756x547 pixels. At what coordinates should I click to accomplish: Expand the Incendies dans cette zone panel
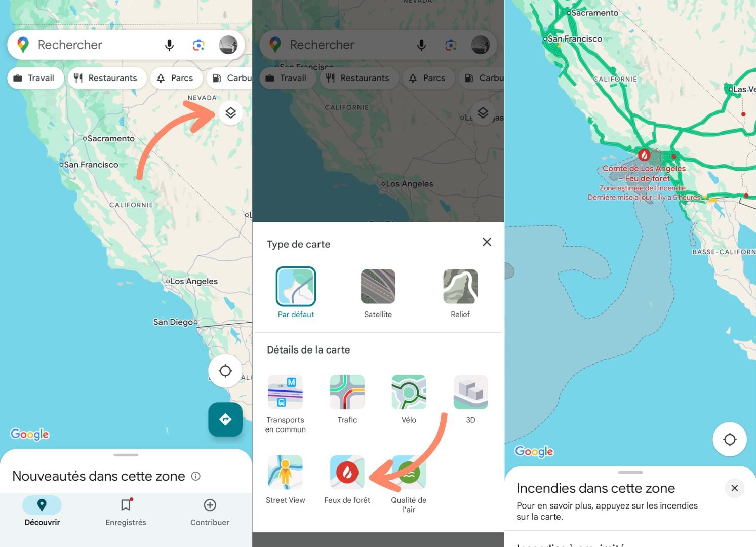630,472
